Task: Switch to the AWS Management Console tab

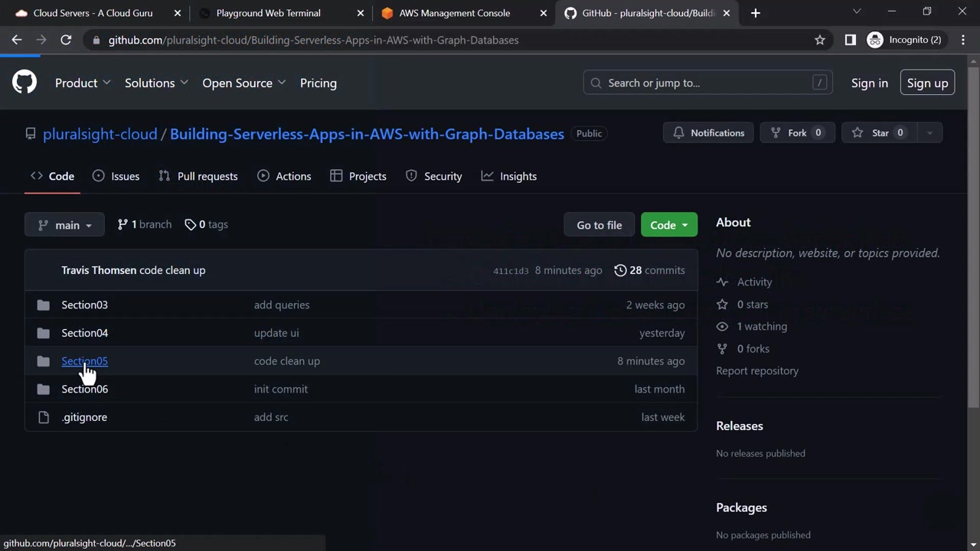Action: pyautogui.click(x=454, y=13)
